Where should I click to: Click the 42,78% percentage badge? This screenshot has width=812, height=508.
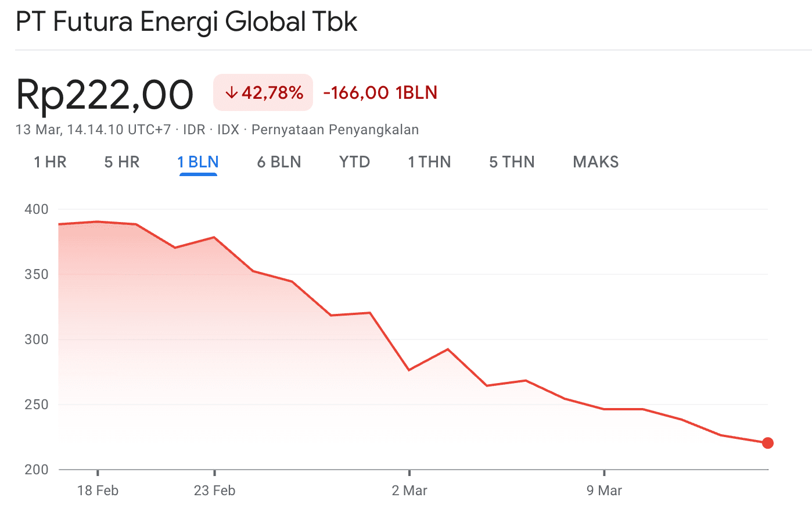[x=263, y=92]
